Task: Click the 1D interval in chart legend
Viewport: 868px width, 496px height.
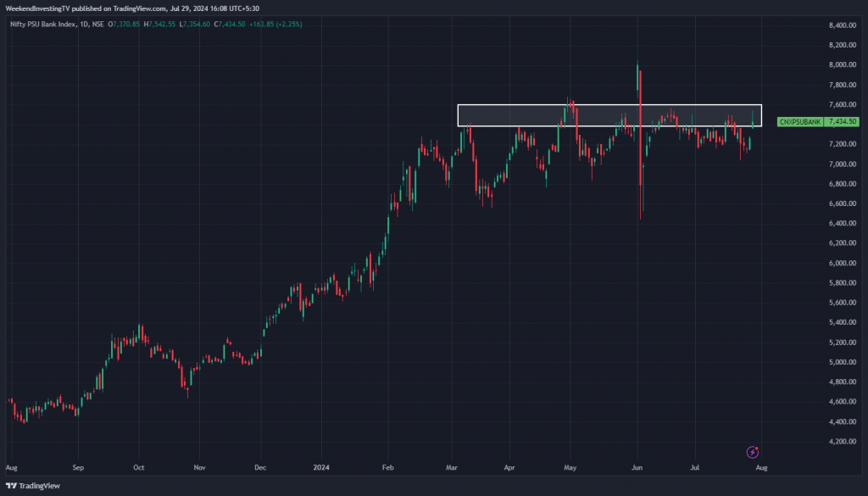Action: tap(83, 24)
